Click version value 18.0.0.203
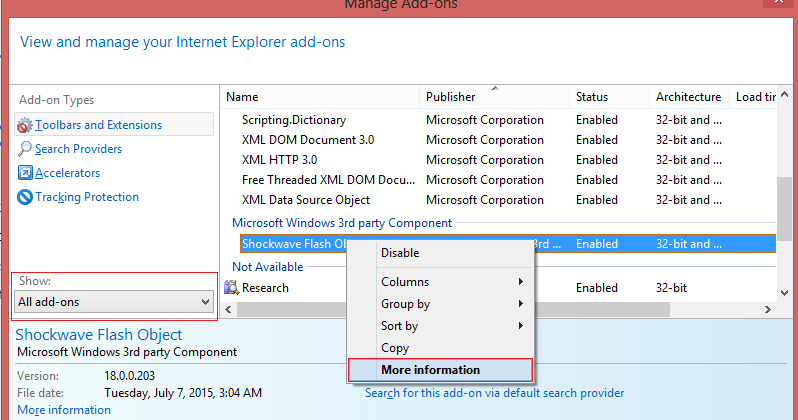The width and height of the screenshot is (798, 420). (x=129, y=376)
